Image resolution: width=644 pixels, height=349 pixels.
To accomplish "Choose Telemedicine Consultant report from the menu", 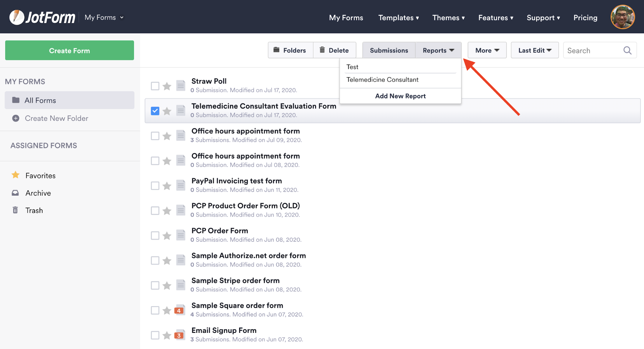I will [382, 80].
